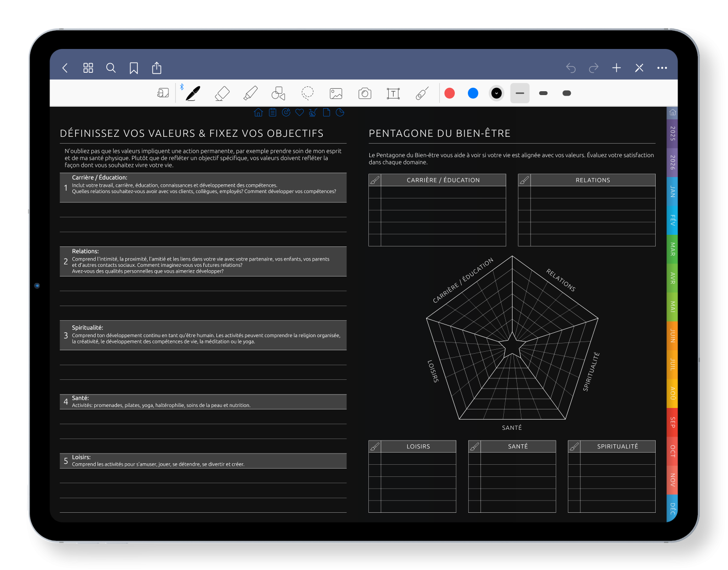
Task: Open the page thumbnails grid view
Action: 88,68
